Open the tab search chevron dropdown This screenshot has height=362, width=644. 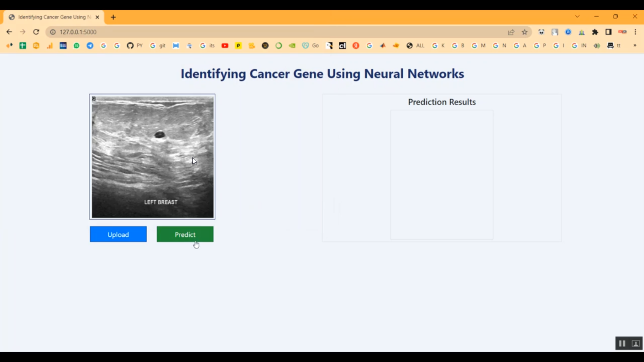click(x=577, y=16)
